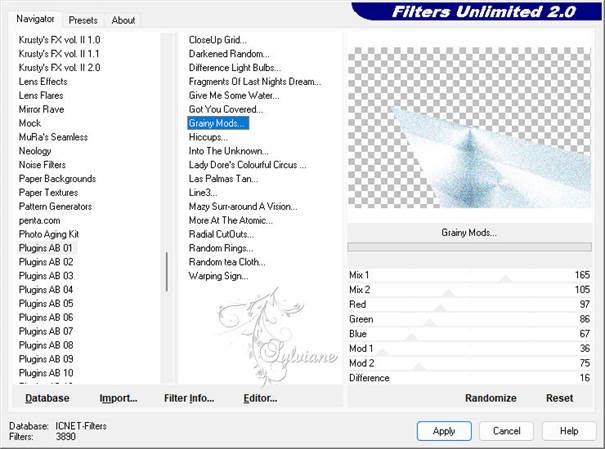Choose Mazy Surr-around A Vision... filter
The height and width of the screenshot is (449, 605).
click(243, 206)
